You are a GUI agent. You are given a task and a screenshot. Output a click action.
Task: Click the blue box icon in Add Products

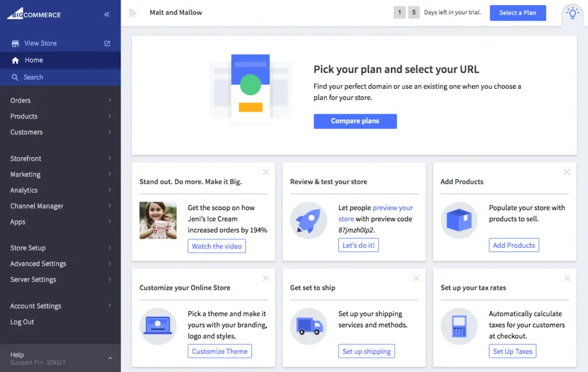click(459, 220)
